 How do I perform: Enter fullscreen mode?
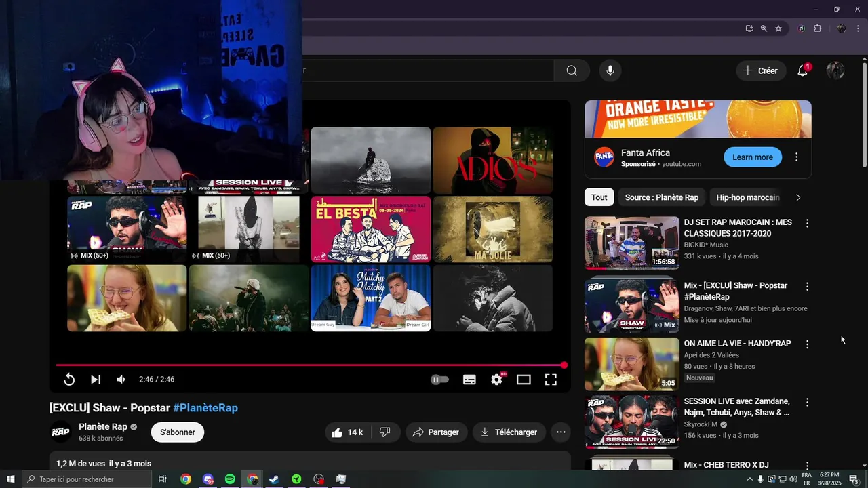click(x=551, y=380)
